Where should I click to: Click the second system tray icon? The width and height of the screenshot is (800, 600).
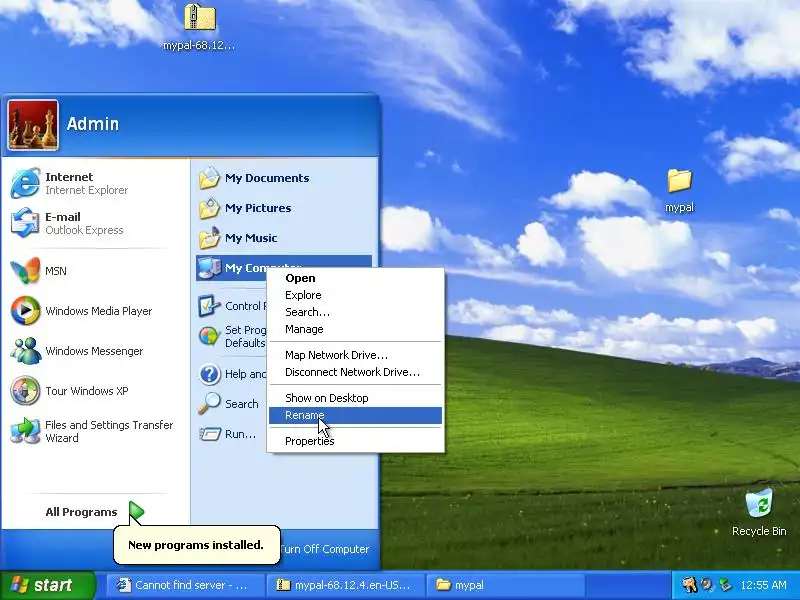tap(708, 585)
